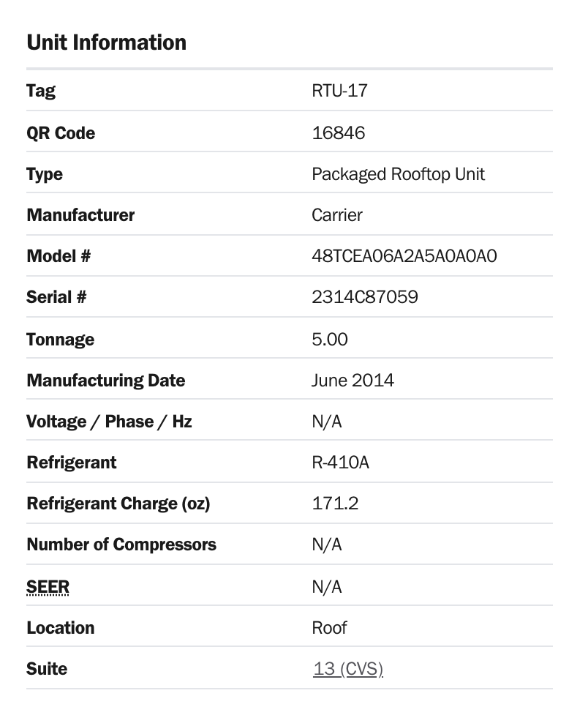Click the Number of Compressors label
The width and height of the screenshot is (588, 726).
click(121, 544)
